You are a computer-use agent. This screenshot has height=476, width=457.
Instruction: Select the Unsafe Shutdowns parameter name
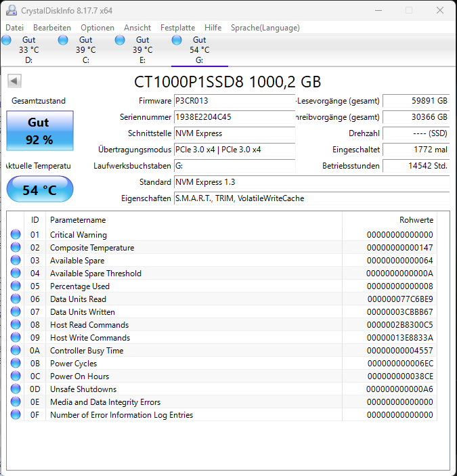point(83,389)
